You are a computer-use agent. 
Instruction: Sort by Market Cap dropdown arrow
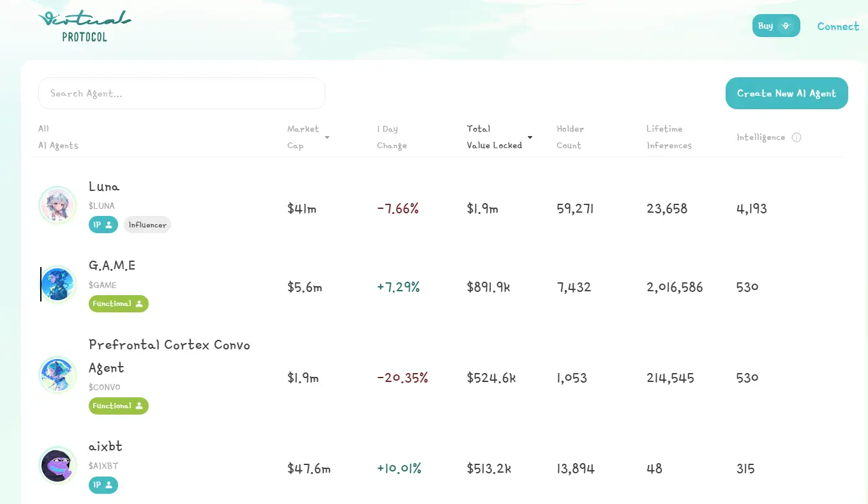click(327, 137)
